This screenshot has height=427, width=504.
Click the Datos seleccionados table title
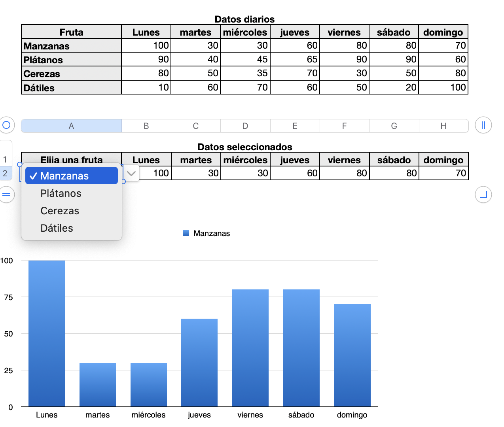pos(244,147)
